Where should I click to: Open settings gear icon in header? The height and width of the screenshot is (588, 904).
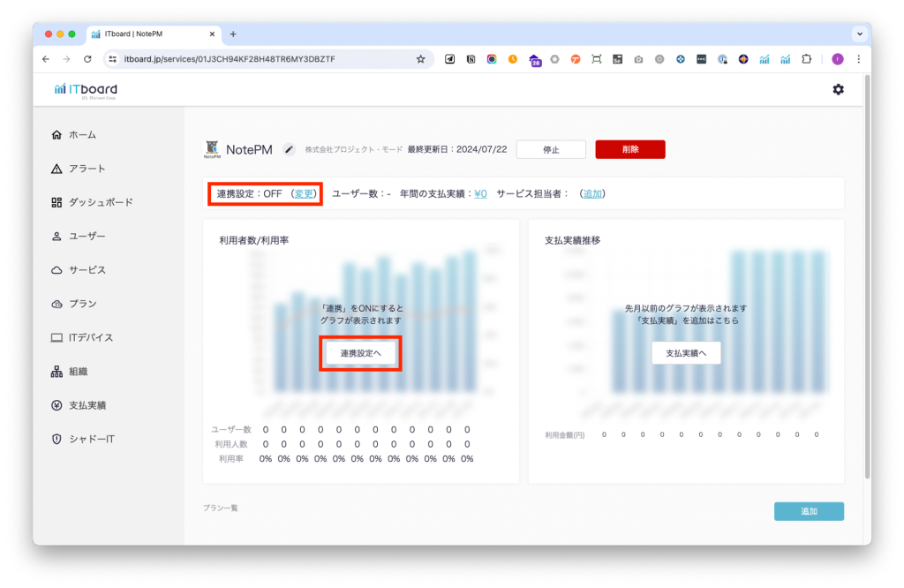(838, 89)
